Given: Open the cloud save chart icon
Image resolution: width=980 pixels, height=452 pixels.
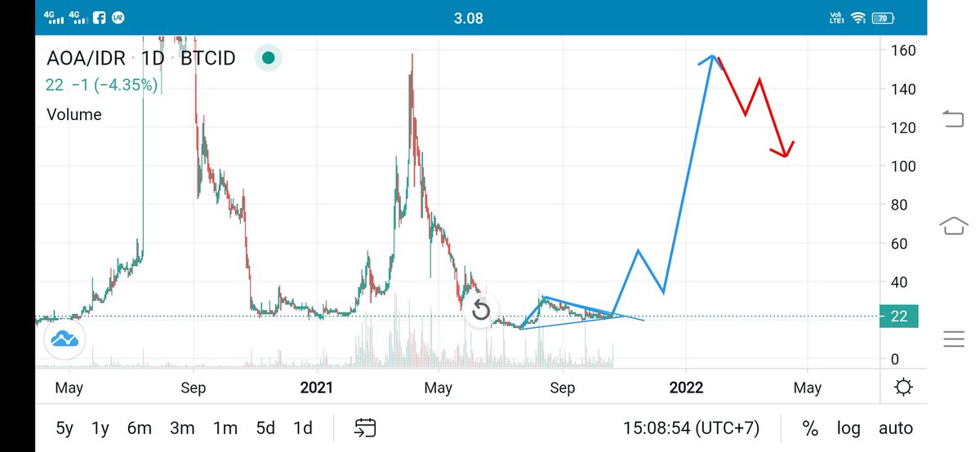Looking at the screenshot, I should 64,339.
